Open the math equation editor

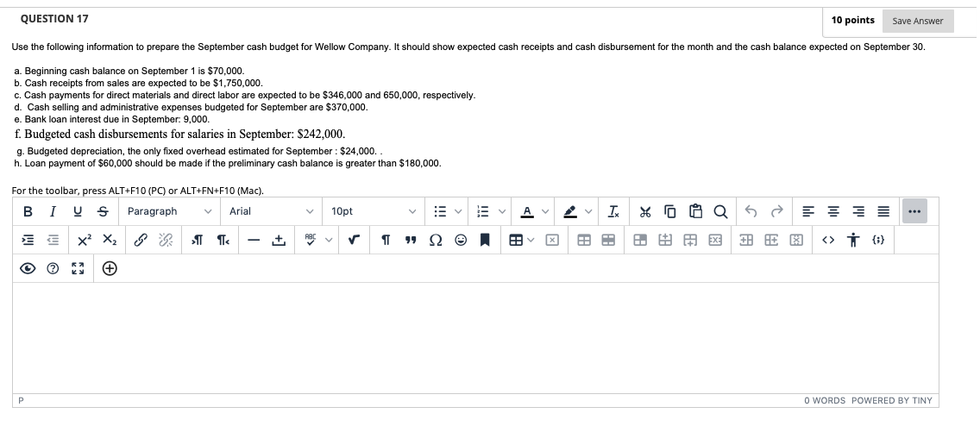(355, 240)
